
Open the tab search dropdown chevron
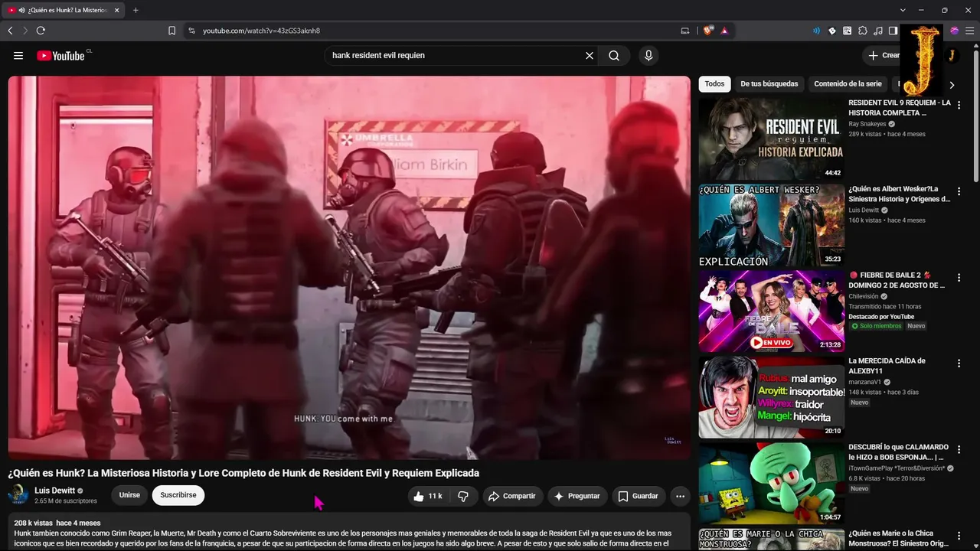point(903,10)
